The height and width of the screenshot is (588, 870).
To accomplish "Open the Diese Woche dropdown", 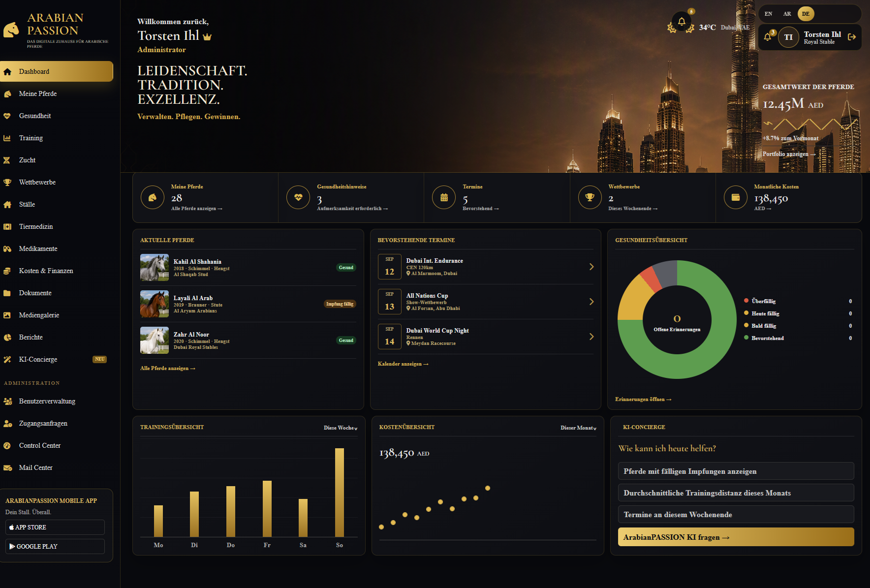I will pyautogui.click(x=341, y=428).
